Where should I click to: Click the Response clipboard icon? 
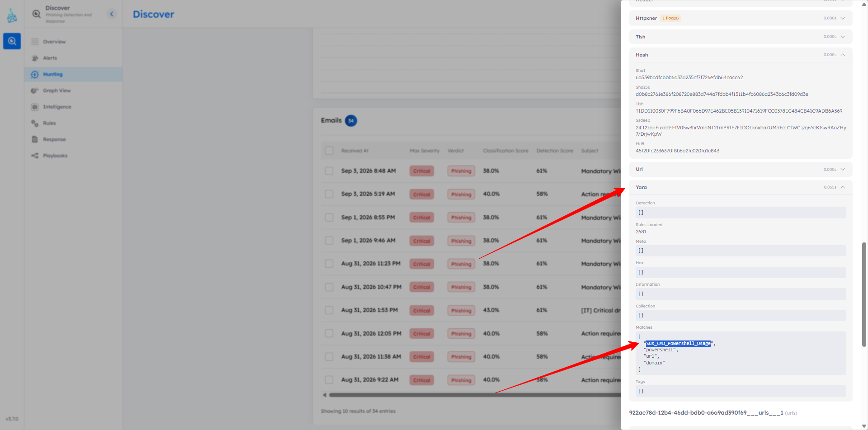coord(35,139)
